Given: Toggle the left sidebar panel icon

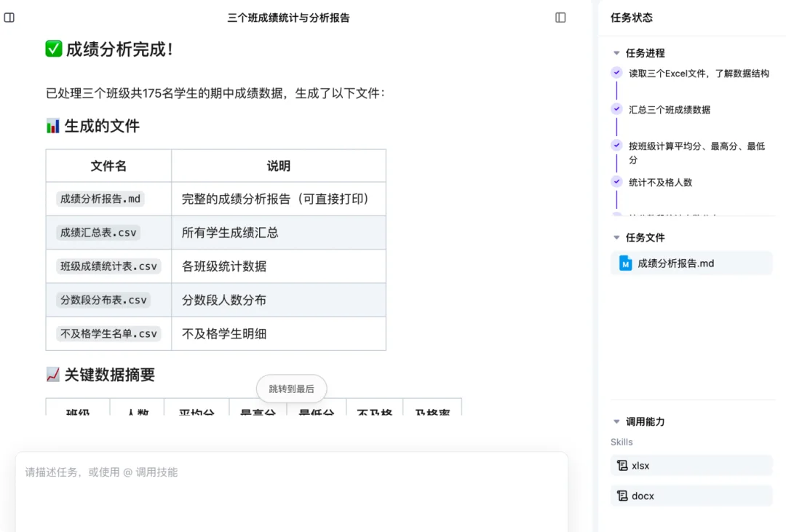Looking at the screenshot, I should [9, 17].
